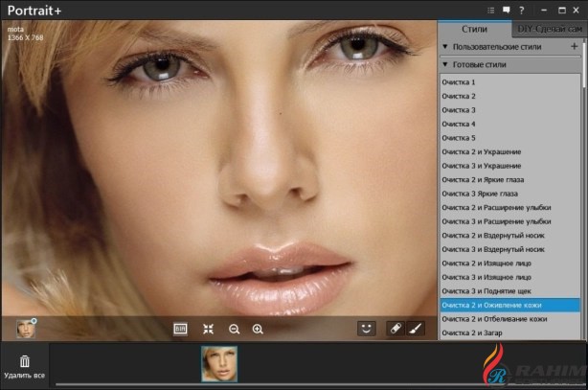Click the fit-to-screen icon
Screen dimensions: 588x390
tap(208, 329)
